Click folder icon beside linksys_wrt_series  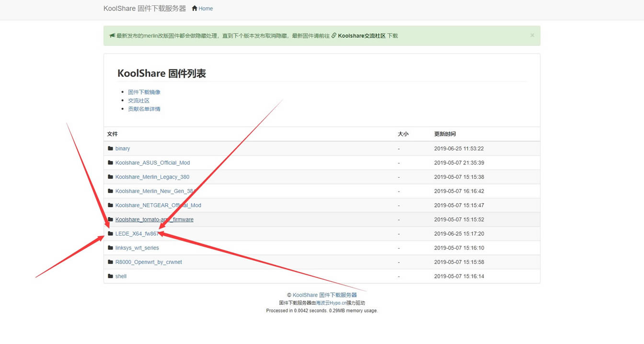111,248
